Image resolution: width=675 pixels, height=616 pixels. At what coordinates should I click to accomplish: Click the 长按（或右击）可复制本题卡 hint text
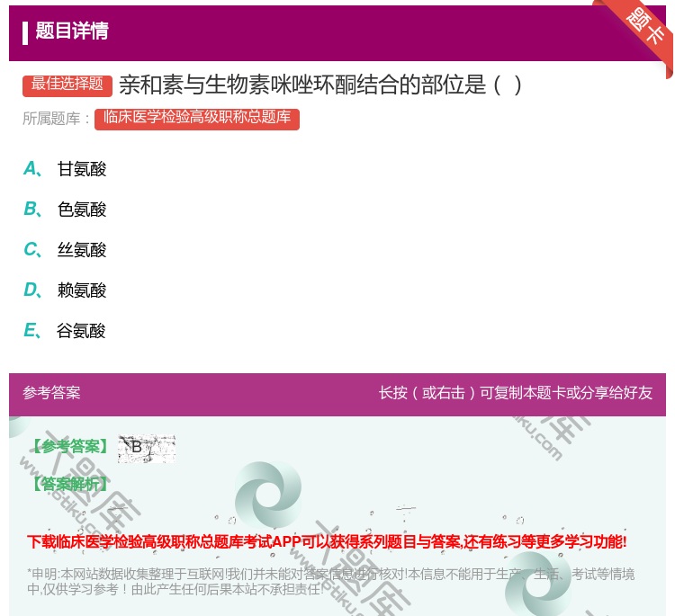pyautogui.click(x=516, y=392)
